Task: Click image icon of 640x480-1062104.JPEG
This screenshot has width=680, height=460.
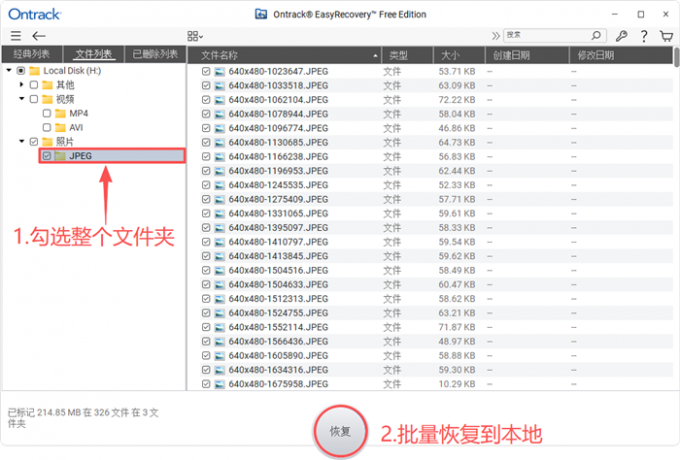Action: pyautogui.click(x=220, y=100)
